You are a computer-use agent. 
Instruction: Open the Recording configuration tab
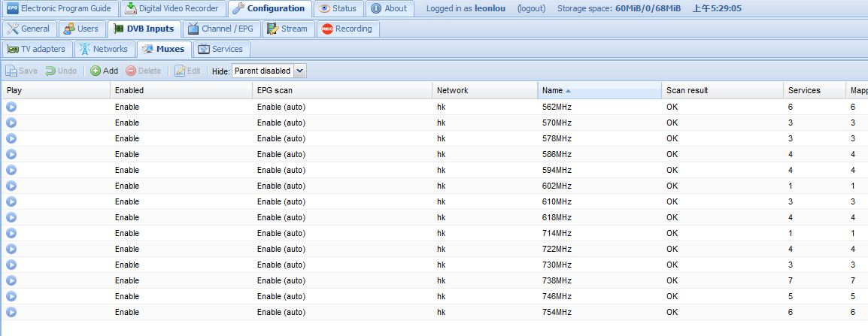[347, 29]
